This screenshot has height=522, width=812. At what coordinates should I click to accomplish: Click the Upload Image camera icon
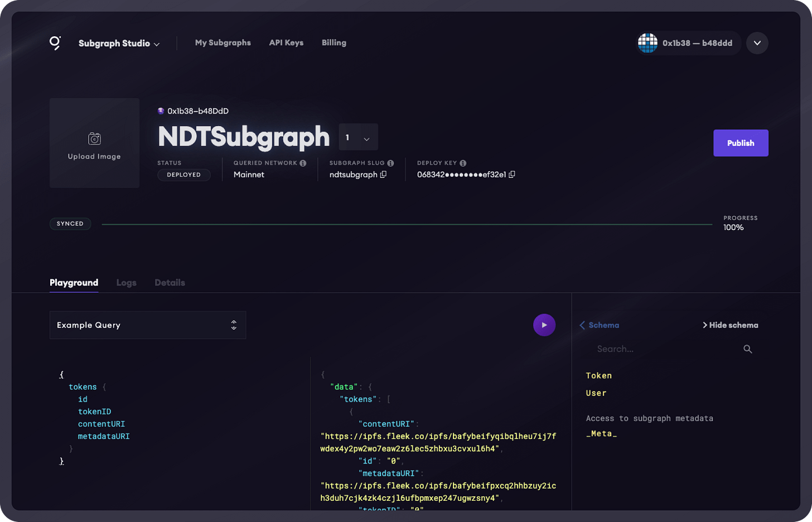94,138
